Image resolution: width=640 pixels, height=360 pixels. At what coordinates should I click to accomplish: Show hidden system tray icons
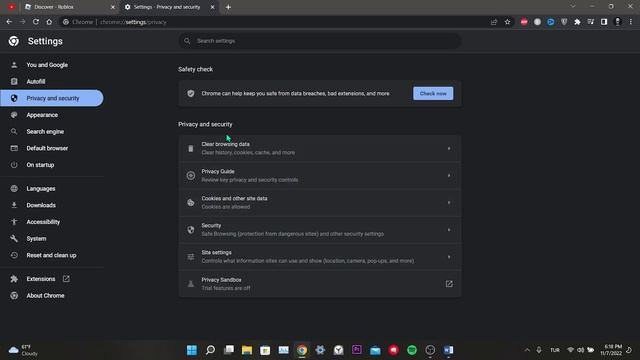(527, 350)
